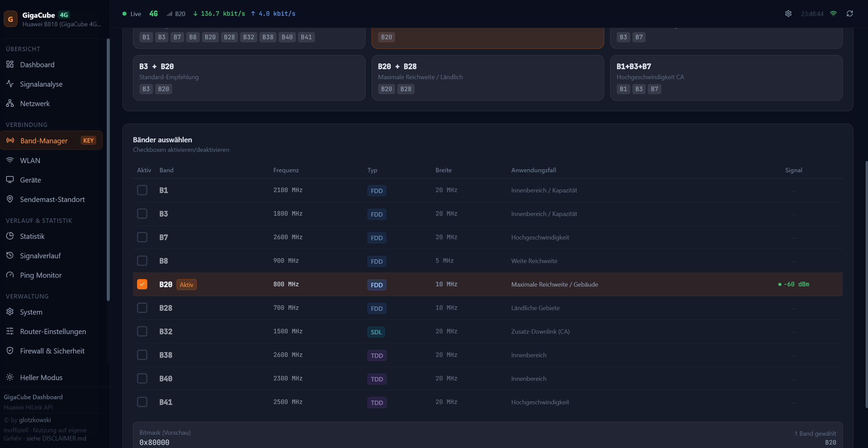
Task: Click the Ping Monitor gauge icon
Action: click(10, 275)
